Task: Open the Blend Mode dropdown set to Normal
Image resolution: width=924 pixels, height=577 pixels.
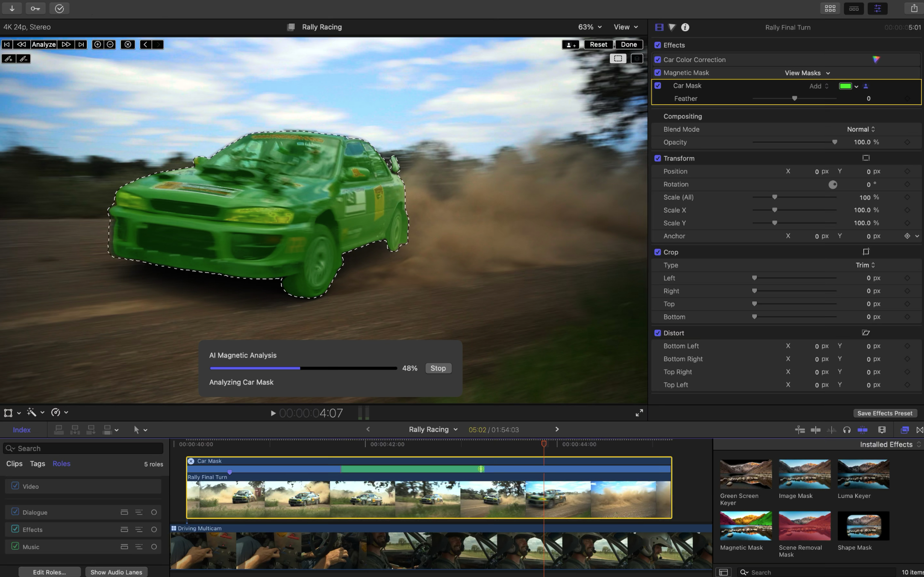Action: pyautogui.click(x=860, y=129)
